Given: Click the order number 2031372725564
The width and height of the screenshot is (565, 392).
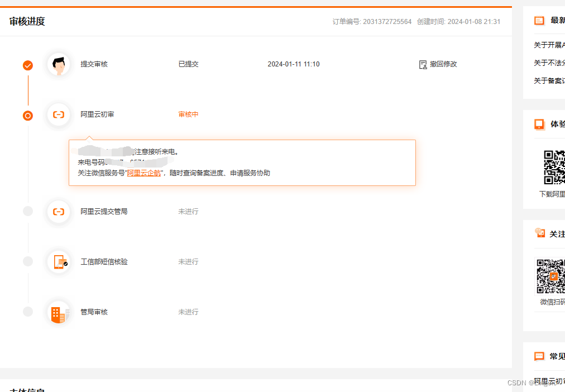Looking at the screenshot, I should click(x=387, y=22).
